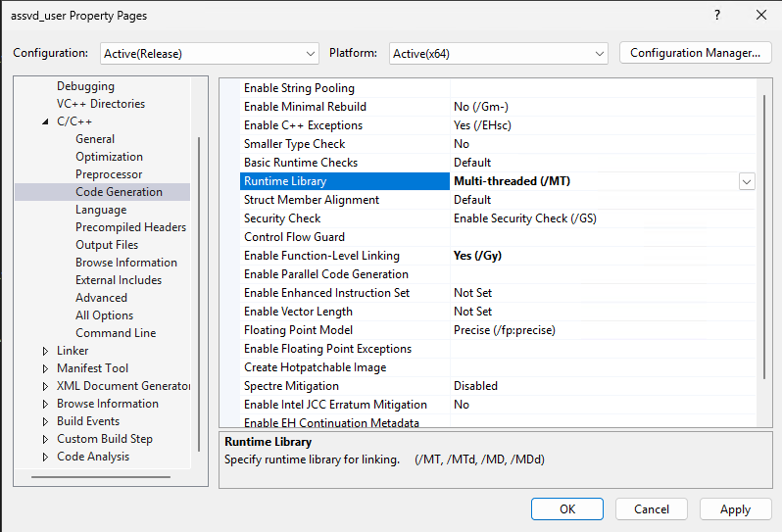Viewport: 782px width, 532px height.
Task: Select the Spectre Mitigation property
Action: tap(291, 386)
